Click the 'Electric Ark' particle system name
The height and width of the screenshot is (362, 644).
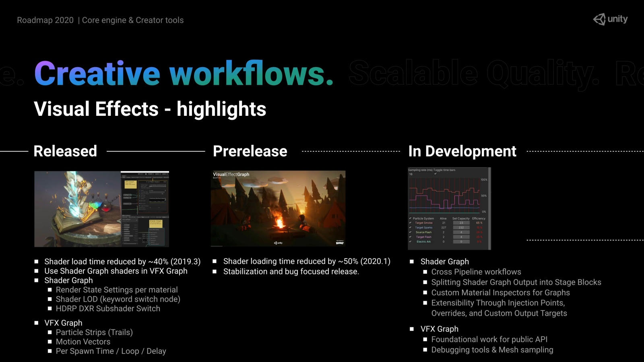pos(423,242)
